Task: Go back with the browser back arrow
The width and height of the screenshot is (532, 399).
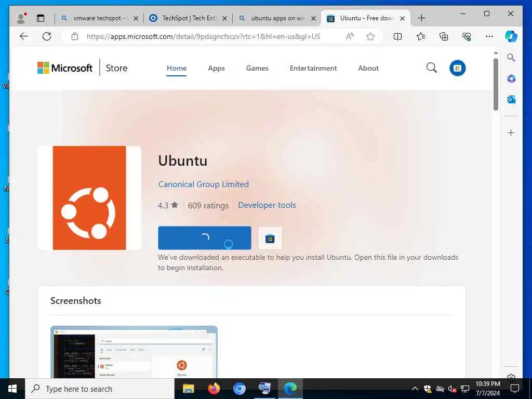Action: point(24,36)
